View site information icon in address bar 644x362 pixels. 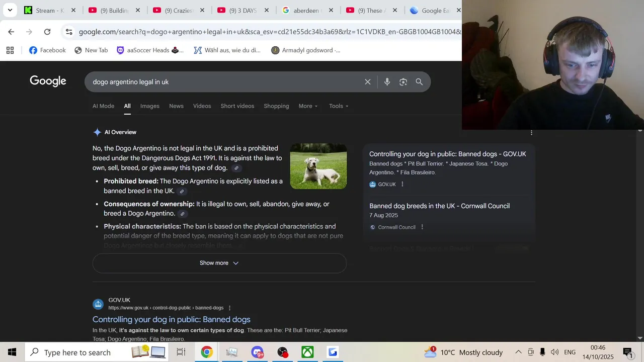pyautogui.click(x=69, y=32)
